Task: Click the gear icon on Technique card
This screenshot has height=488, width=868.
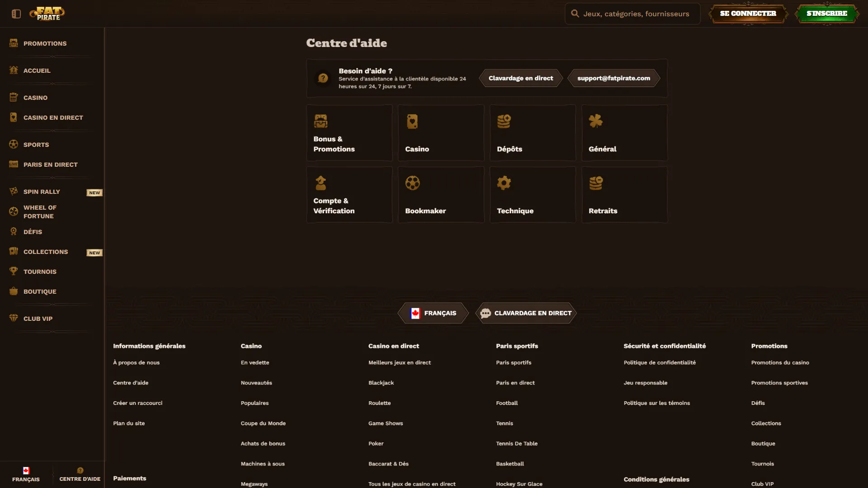Action: (x=504, y=183)
